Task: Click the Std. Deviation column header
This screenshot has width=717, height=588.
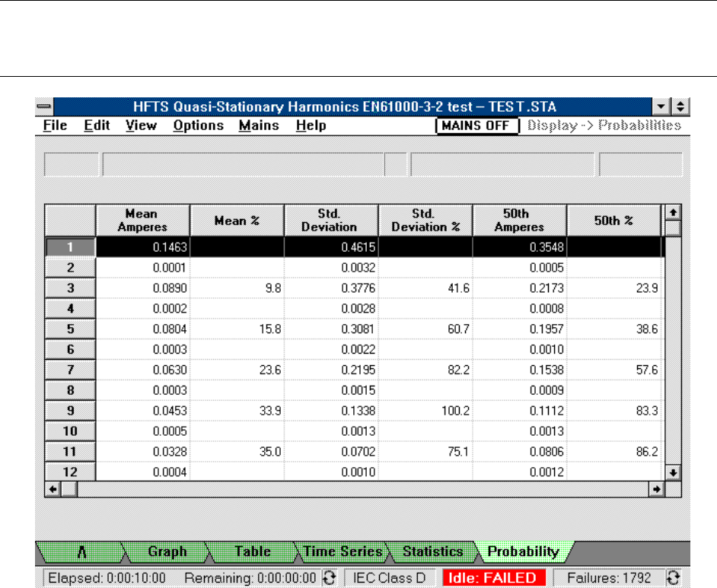Action: [330, 221]
